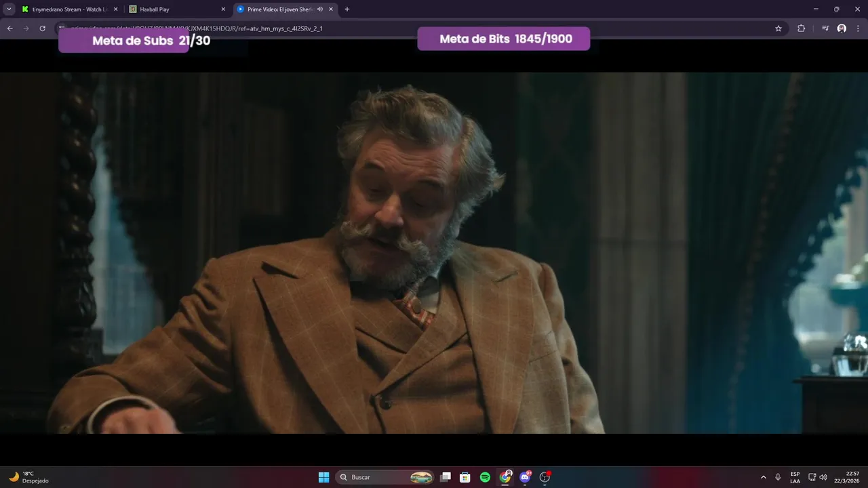868x488 pixels.
Task: Open Microsoft Store from the taskbar
Action: click(x=465, y=477)
